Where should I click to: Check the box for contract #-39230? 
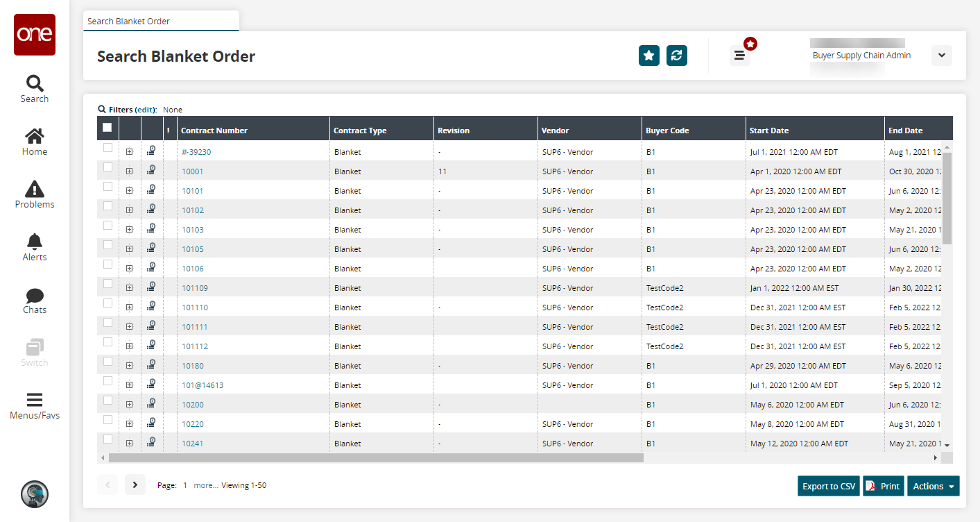(x=108, y=148)
